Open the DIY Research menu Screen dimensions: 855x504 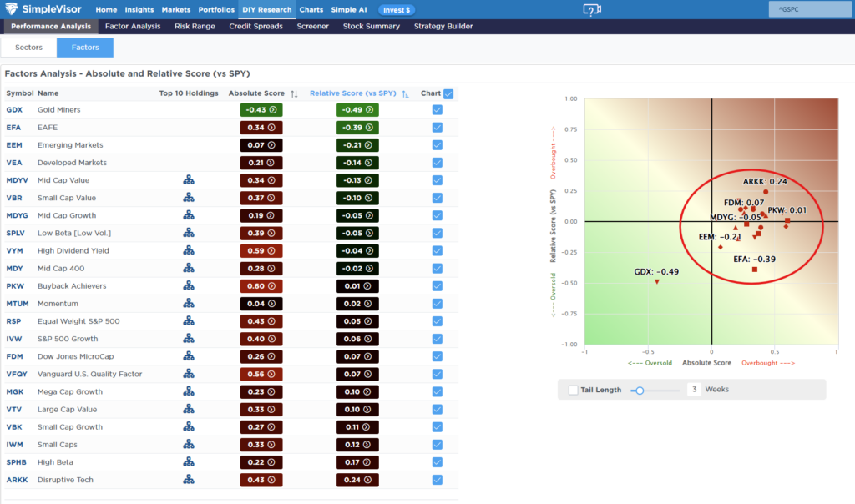[x=266, y=10]
